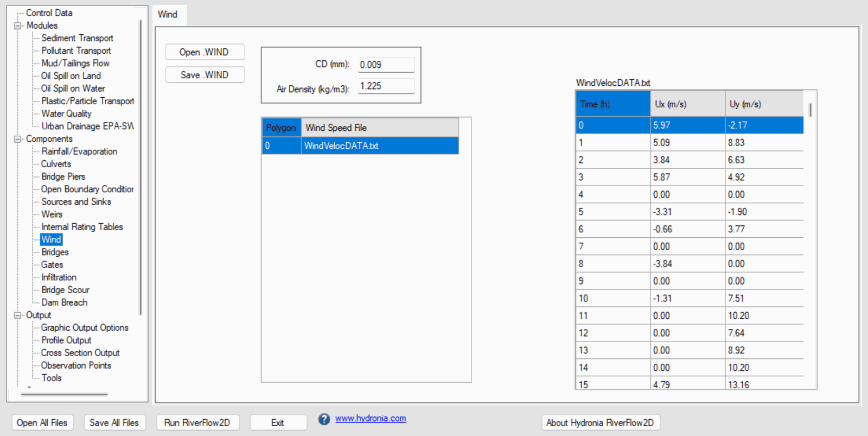The height and width of the screenshot is (436, 868).
Task: Click the Open .WIND button
Action: [205, 52]
